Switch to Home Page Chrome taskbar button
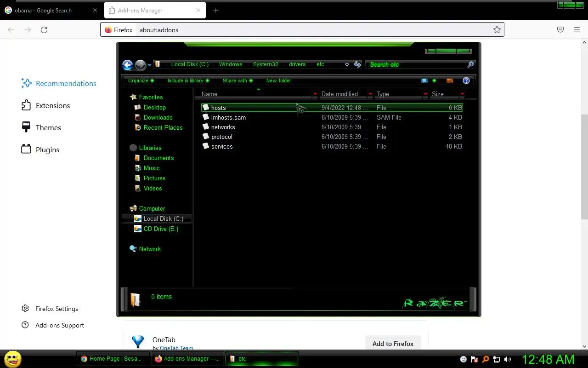The width and height of the screenshot is (588, 368). click(113, 359)
